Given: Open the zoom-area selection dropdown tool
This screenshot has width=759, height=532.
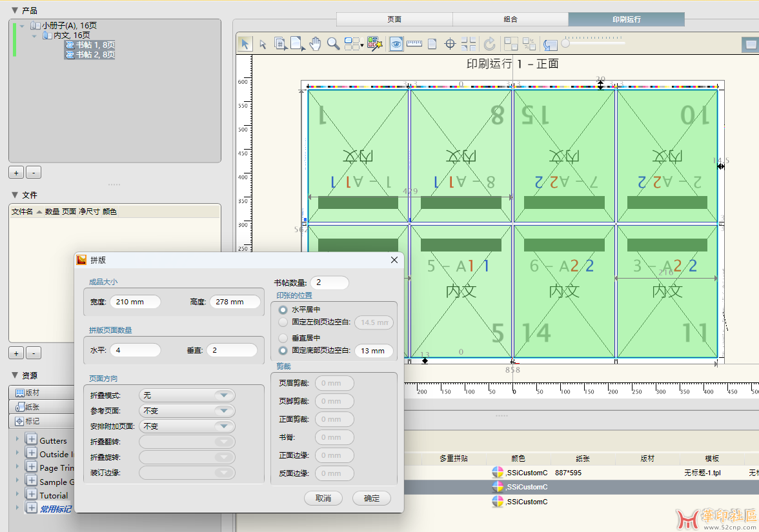Looking at the screenshot, I should coord(354,44).
